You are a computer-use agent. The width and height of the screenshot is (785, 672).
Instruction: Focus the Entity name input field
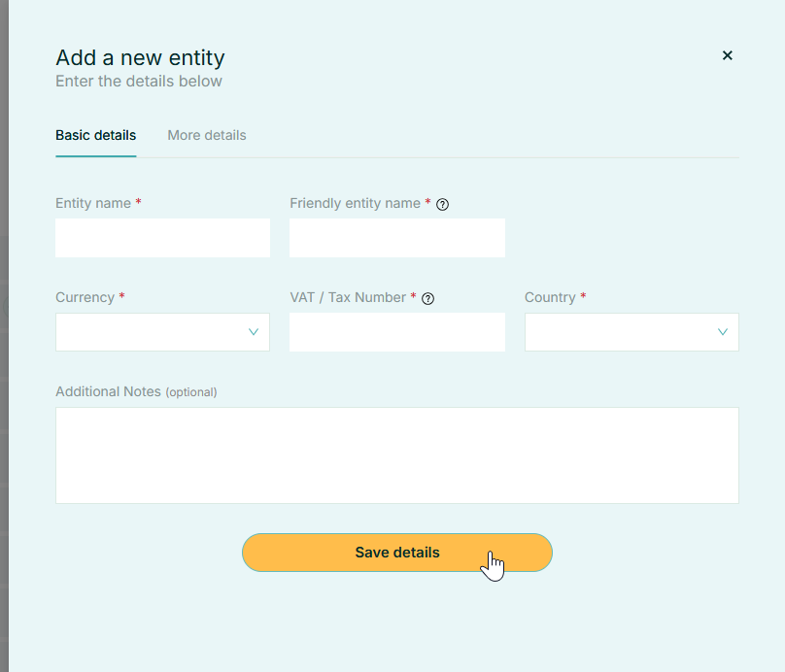pos(162,238)
